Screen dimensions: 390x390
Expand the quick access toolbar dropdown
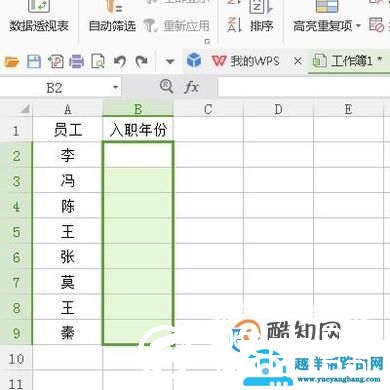(x=170, y=62)
